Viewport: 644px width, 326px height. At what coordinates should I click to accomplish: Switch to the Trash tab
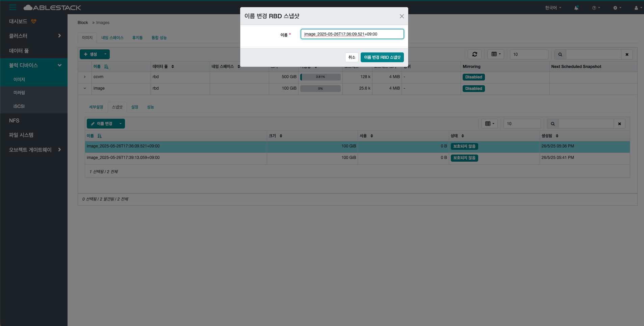(137, 38)
